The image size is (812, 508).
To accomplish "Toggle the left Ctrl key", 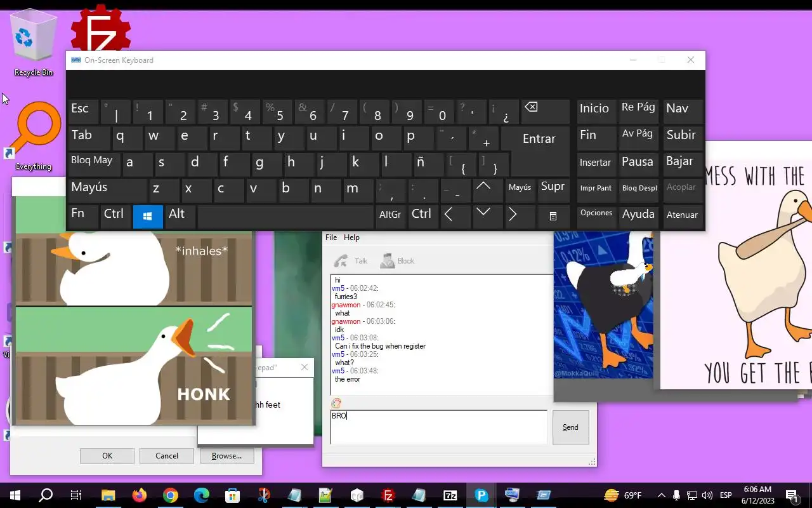I will pyautogui.click(x=115, y=216).
